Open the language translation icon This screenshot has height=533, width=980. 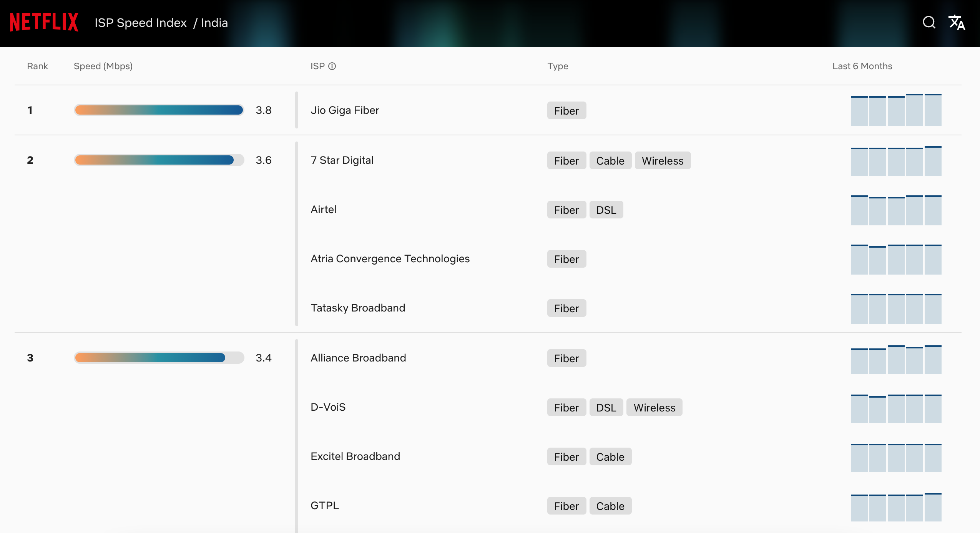pyautogui.click(x=957, y=22)
